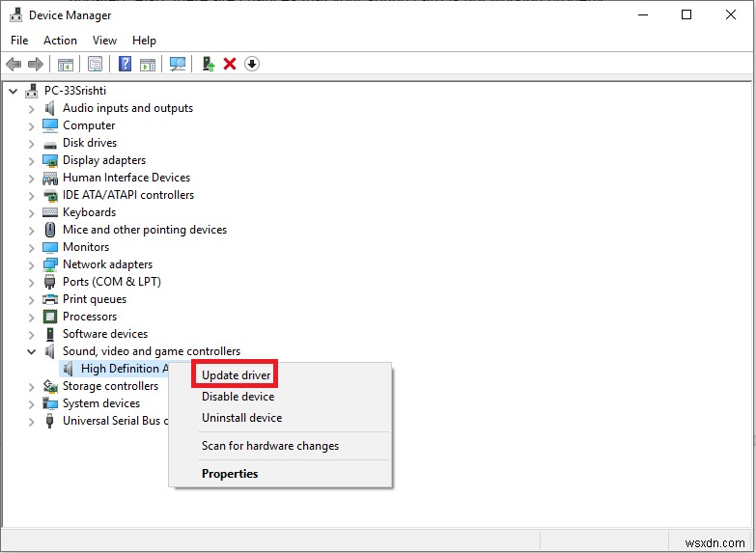
Task: Click the Network adapters icon
Action: [x=50, y=264]
